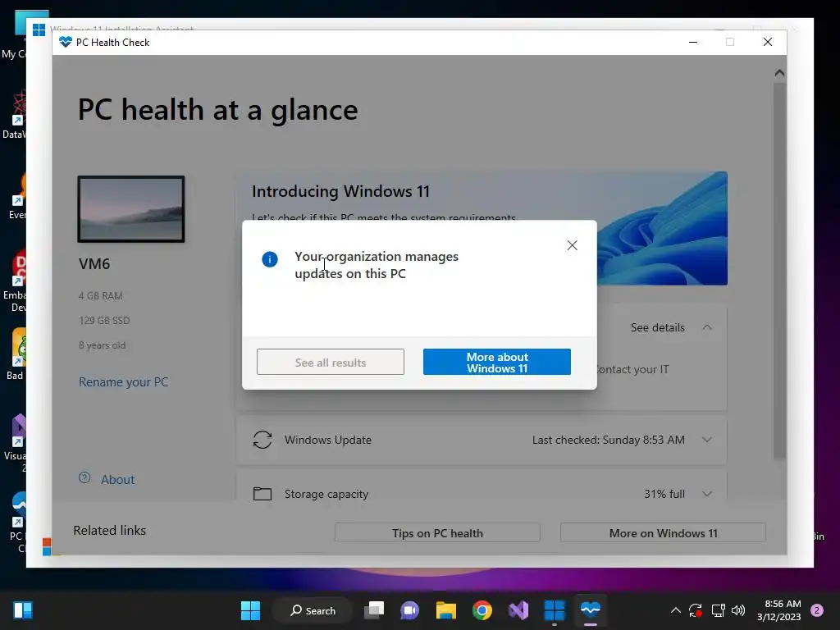Click the Windows Update row label
This screenshot has height=630, width=840.
click(x=328, y=440)
